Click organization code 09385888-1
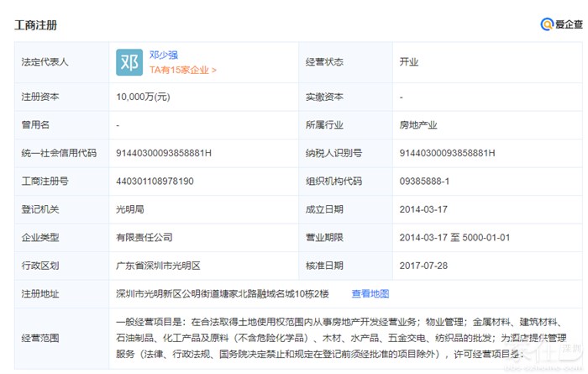This screenshot has width=588, height=374. click(424, 181)
